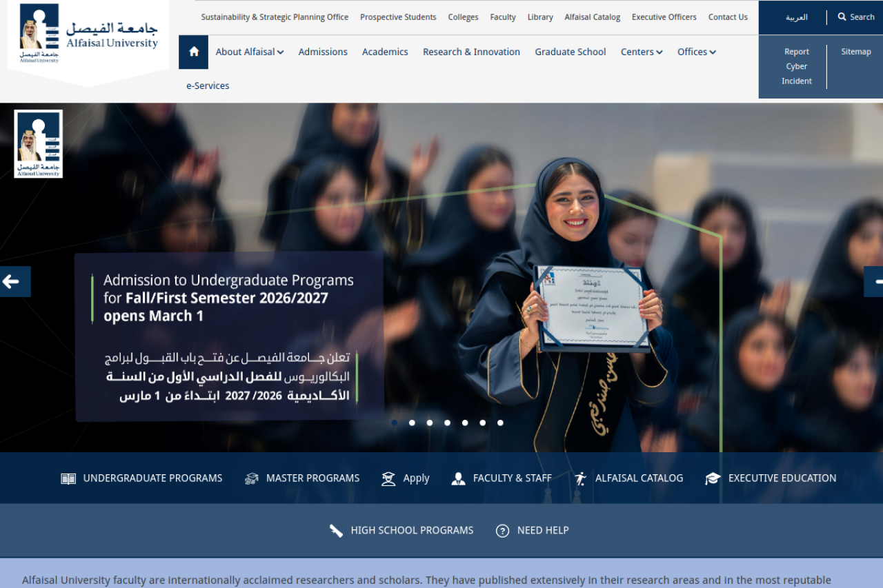
Task: Select the first carousel slide dot
Action: tap(395, 423)
